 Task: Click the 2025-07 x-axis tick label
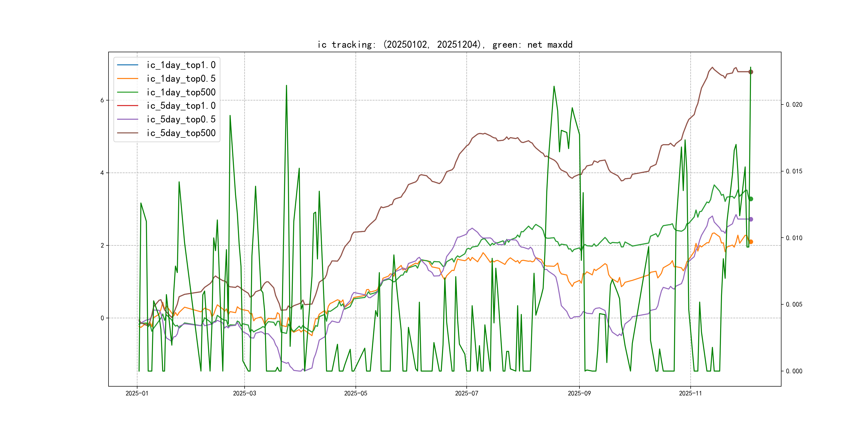(x=466, y=393)
